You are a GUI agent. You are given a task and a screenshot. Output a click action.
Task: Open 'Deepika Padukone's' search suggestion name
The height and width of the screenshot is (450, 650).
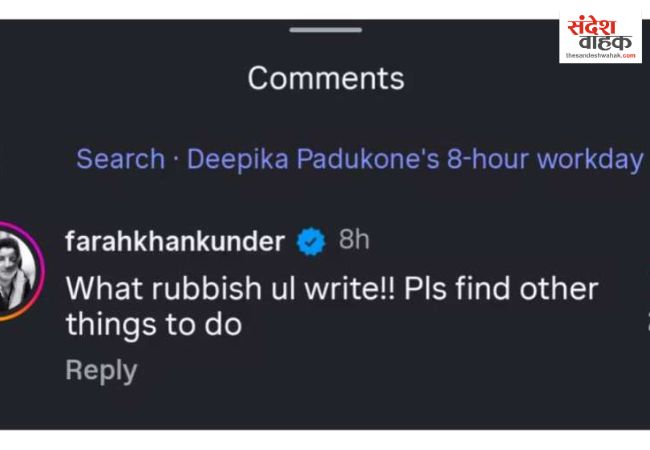(313, 159)
